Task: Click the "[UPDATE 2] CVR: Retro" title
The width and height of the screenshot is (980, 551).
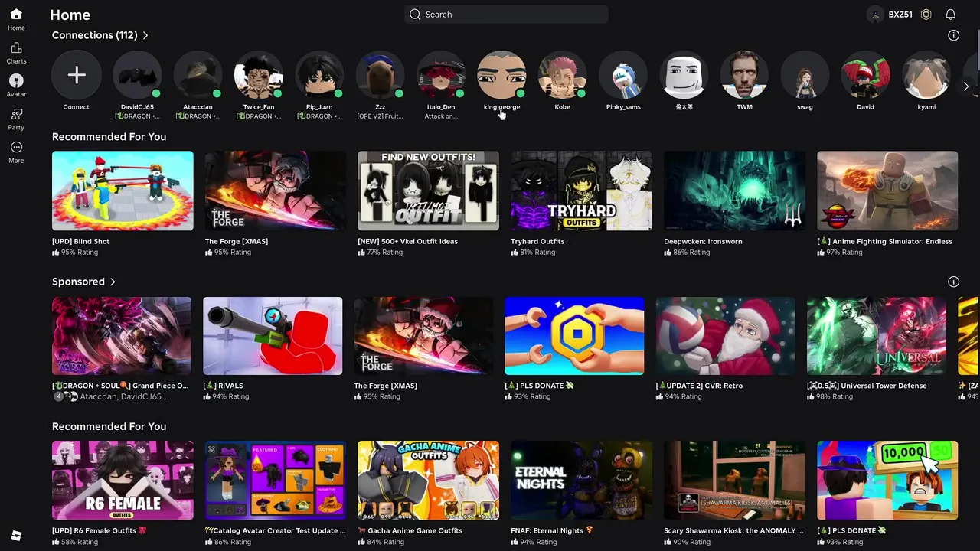Action: click(x=699, y=386)
